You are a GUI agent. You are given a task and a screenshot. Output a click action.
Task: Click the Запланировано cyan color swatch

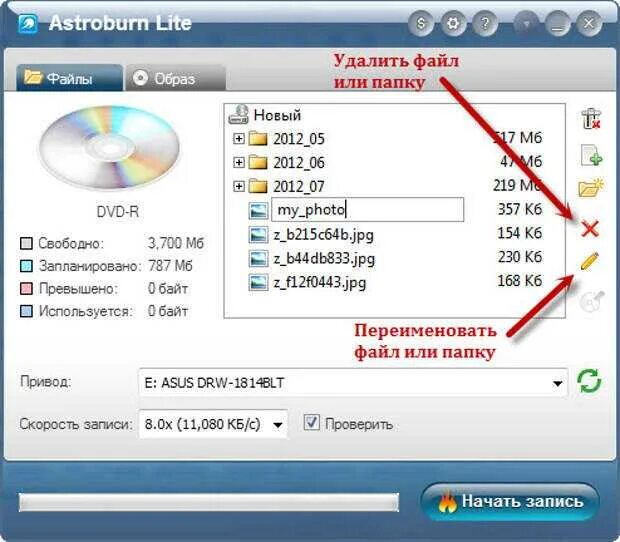tap(26, 266)
